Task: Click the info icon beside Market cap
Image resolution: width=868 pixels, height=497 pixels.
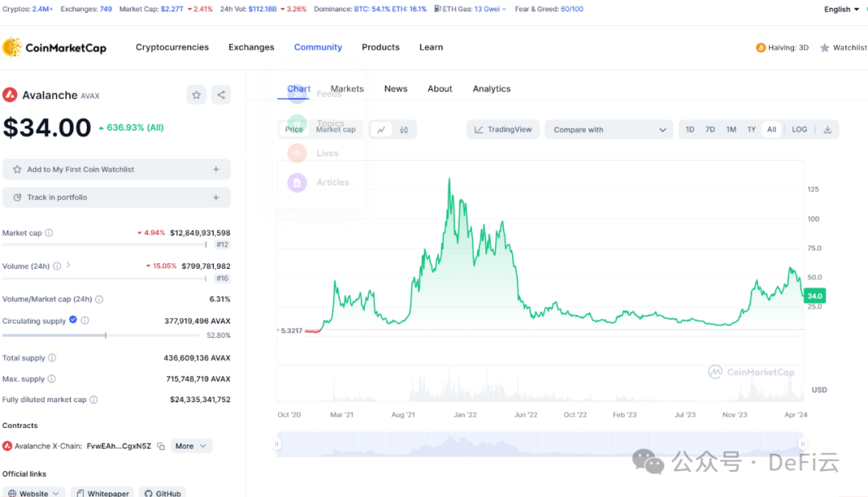Action: (x=49, y=233)
